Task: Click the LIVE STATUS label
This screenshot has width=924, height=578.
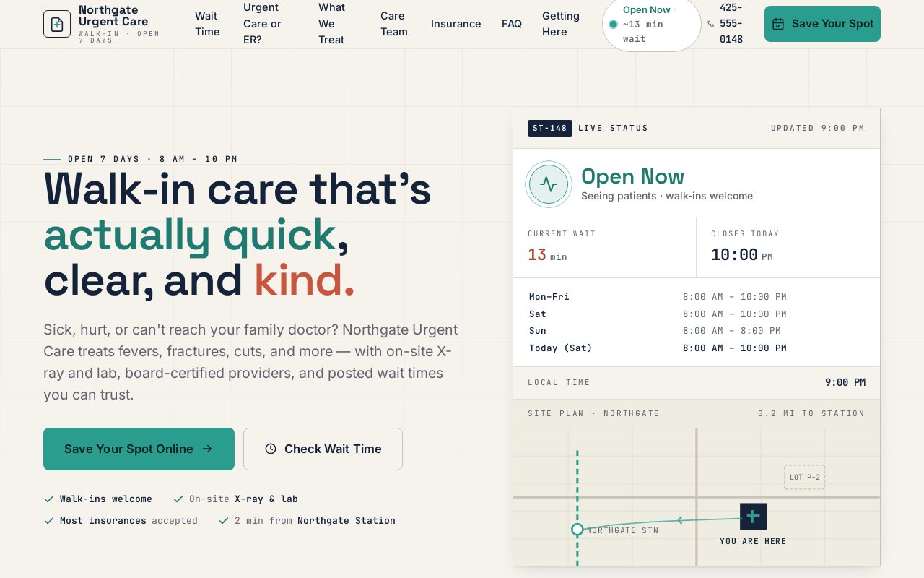Action: (613, 128)
